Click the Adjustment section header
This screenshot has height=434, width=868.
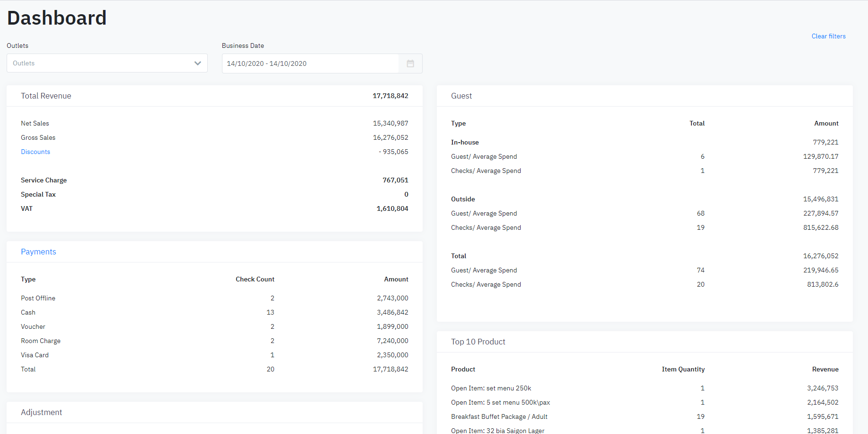click(x=42, y=412)
